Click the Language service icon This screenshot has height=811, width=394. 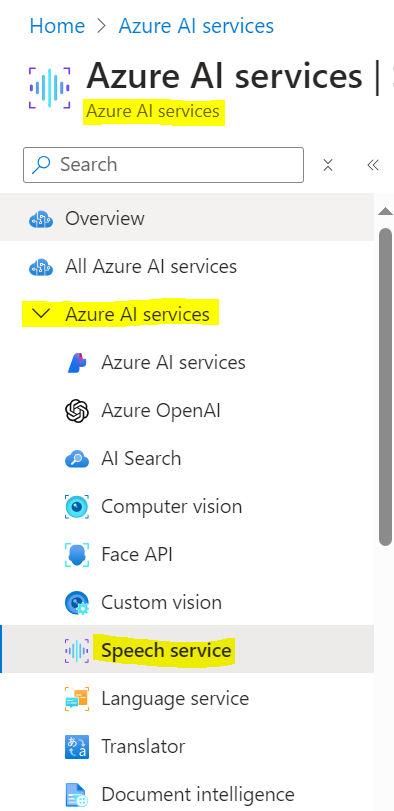pyautogui.click(x=77, y=698)
